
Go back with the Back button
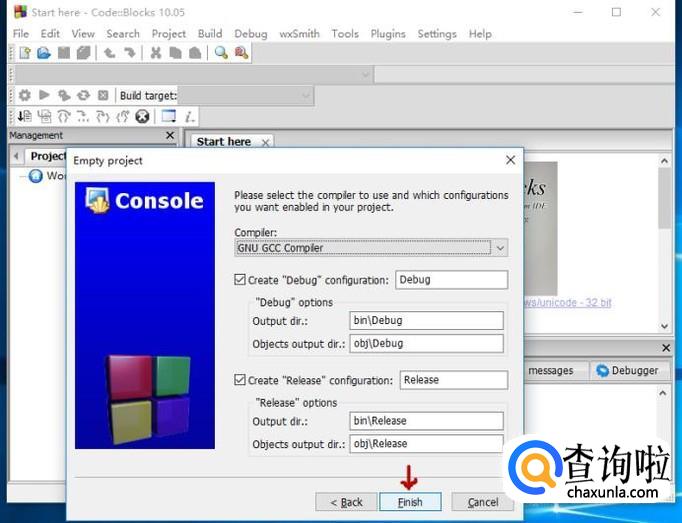[346, 502]
